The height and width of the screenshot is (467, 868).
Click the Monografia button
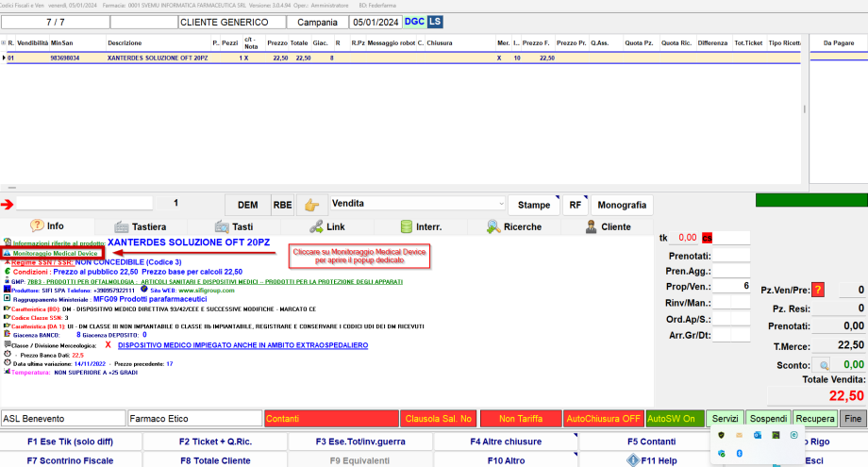(x=622, y=205)
